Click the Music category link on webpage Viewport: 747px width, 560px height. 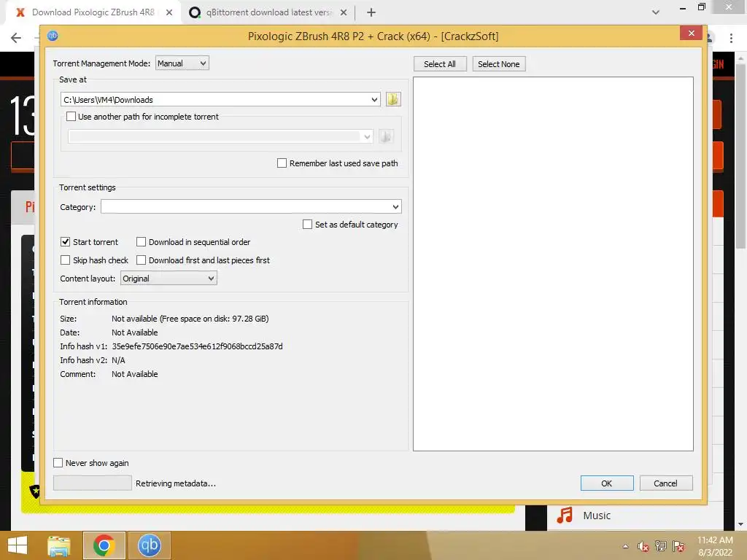pyautogui.click(x=597, y=516)
